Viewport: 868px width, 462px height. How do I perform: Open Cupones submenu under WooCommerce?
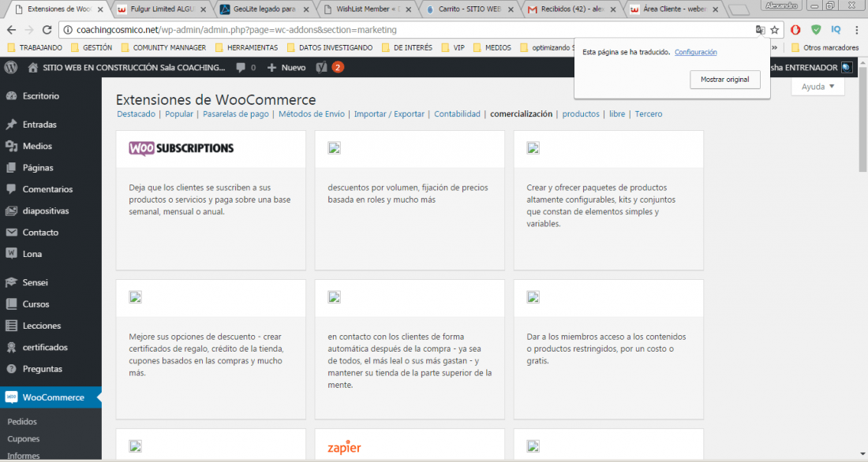click(x=23, y=439)
